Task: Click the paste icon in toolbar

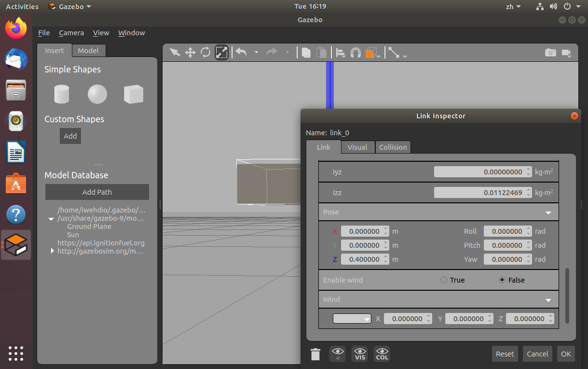Action: tap(321, 52)
